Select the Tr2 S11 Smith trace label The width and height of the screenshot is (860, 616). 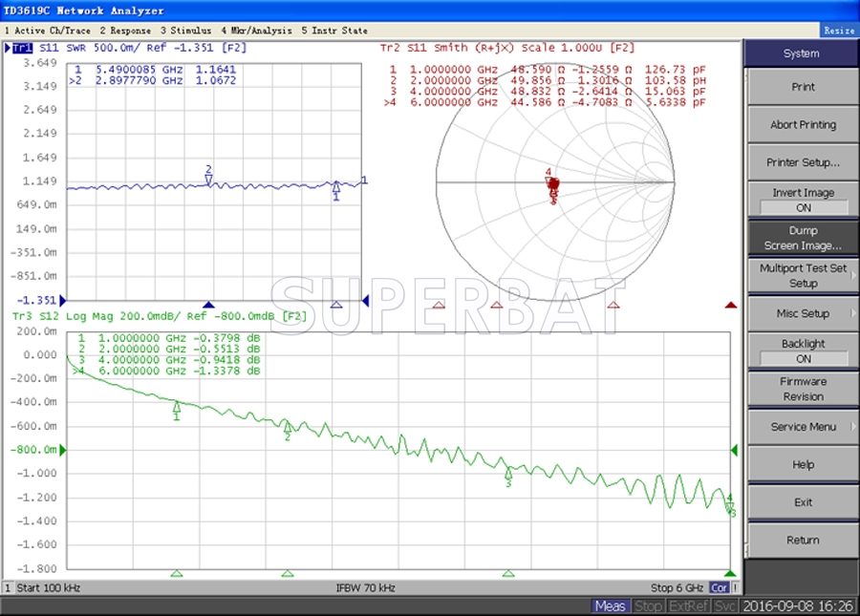pos(507,48)
